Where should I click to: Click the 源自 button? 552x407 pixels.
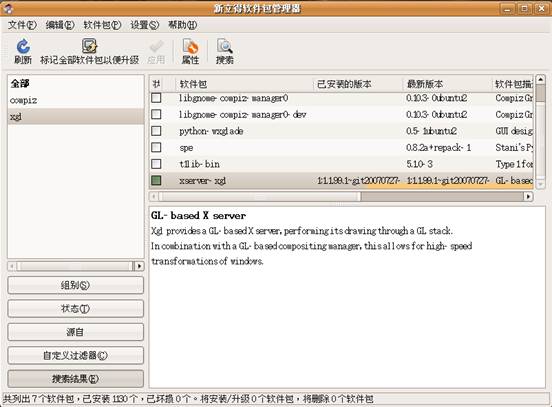[75, 332]
